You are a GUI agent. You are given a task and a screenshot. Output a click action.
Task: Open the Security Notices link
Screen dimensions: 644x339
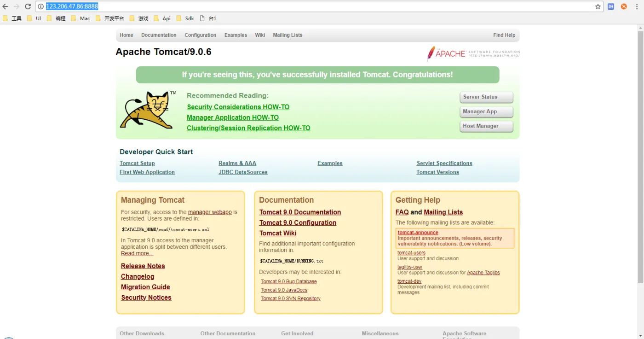pos(146,298)
